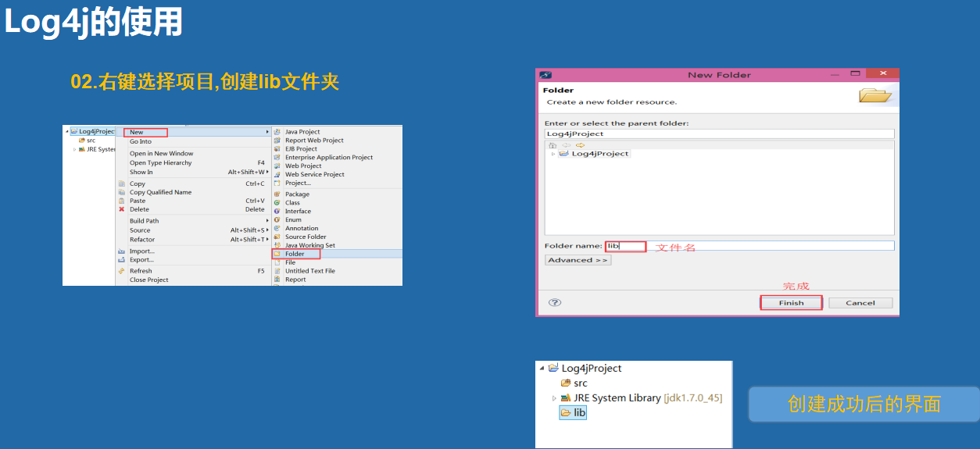The image size is (980, 449).
Task: Collapse Log4jProject in the left package explorer
Action: [67, 132]
